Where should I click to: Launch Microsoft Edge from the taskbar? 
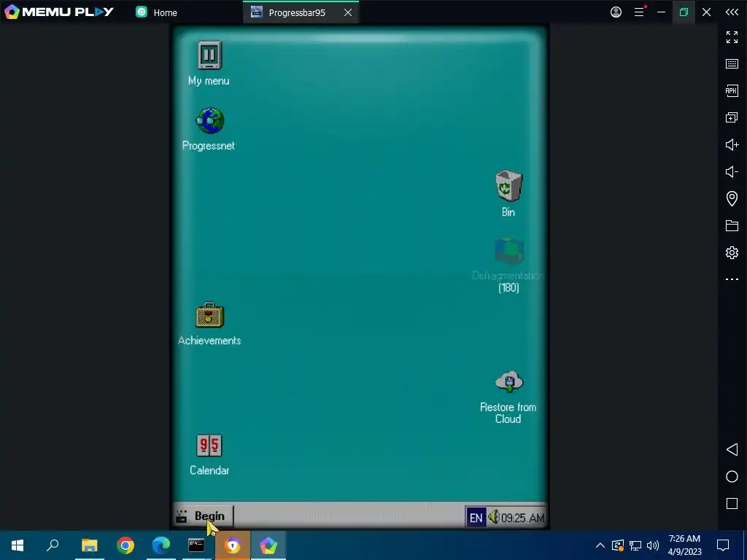161,545
